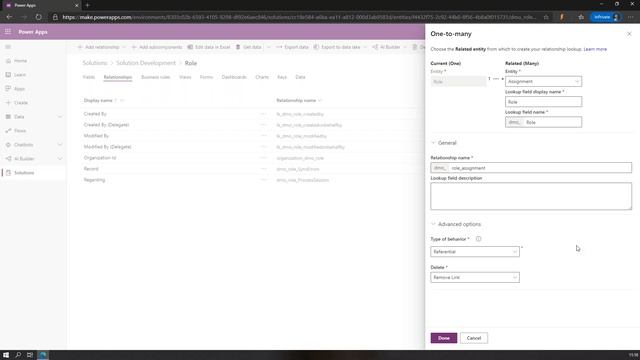The image size is (640, 360).
Task: Close the One-to-many panel
Action: [629, 34]
